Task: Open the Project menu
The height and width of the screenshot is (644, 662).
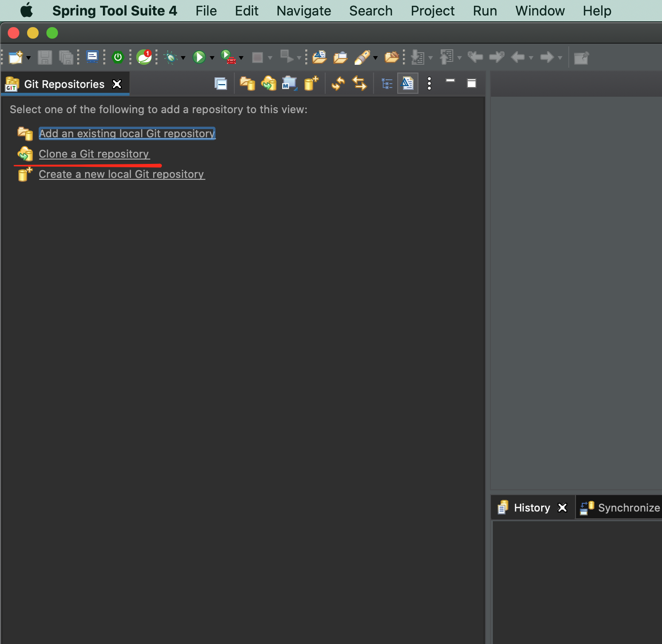Action: tap(433, 11)
